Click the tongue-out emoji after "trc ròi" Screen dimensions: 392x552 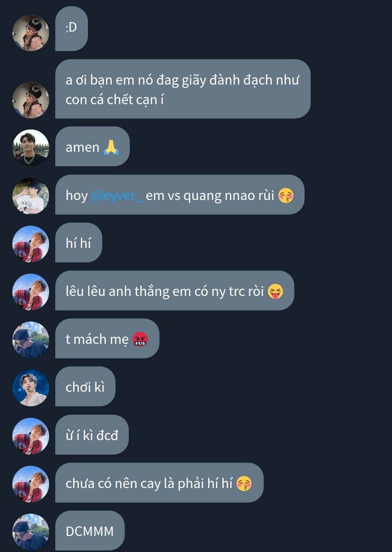point(275,291)
